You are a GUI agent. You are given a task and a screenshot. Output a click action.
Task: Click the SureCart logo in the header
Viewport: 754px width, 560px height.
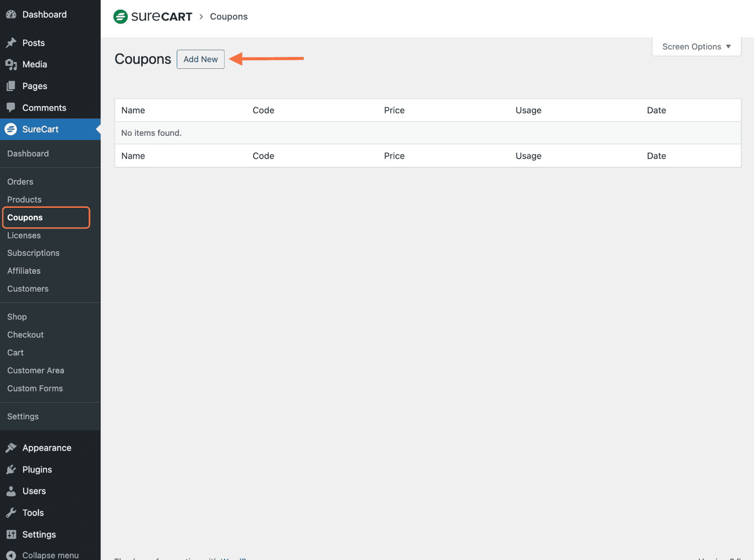[x=153, y=16]
